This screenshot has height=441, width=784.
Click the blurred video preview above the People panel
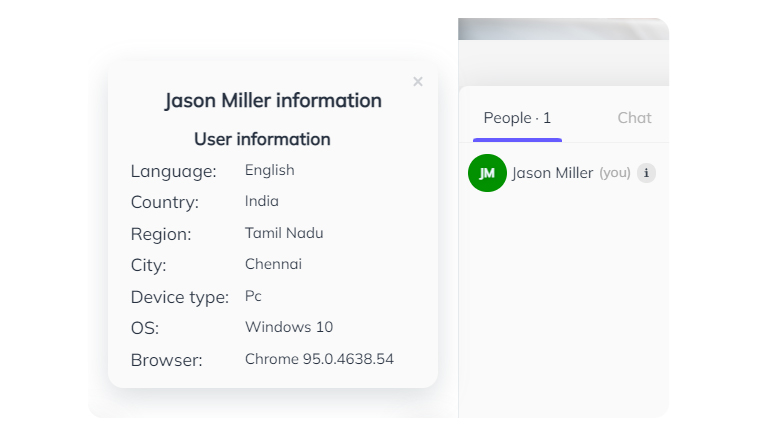[564, 29]
